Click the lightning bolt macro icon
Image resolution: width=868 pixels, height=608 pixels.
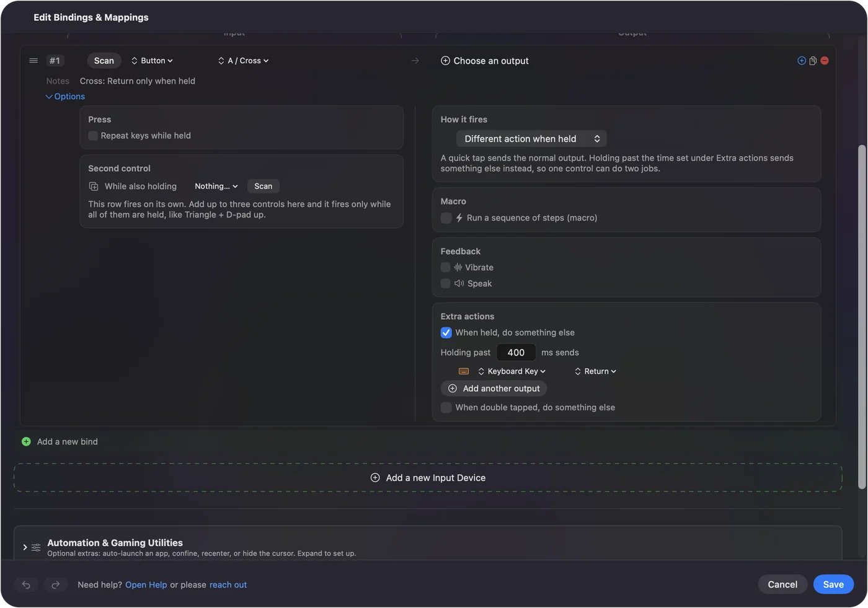[x=459, y=218]
